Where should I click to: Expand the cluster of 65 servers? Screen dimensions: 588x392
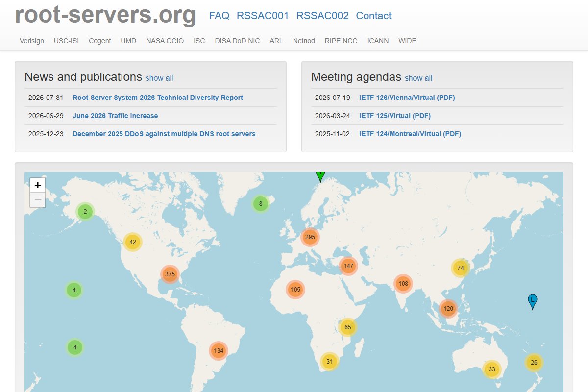[348, 327]
